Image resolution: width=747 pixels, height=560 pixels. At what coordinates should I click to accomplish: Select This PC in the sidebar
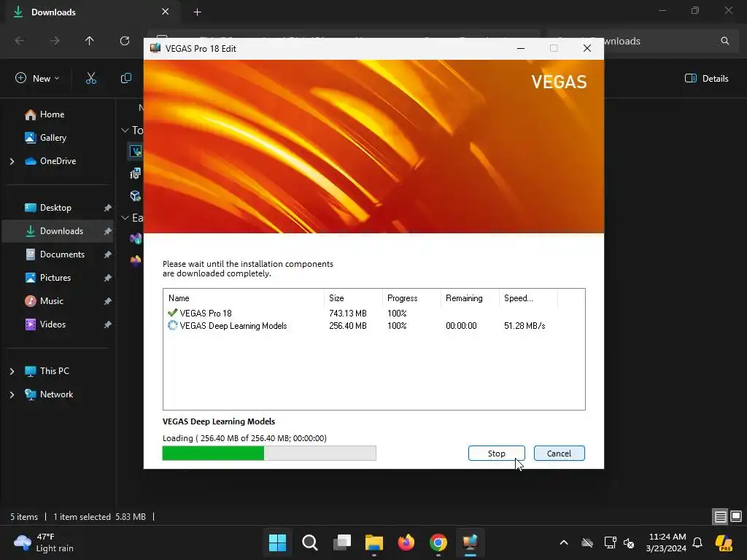54,371
